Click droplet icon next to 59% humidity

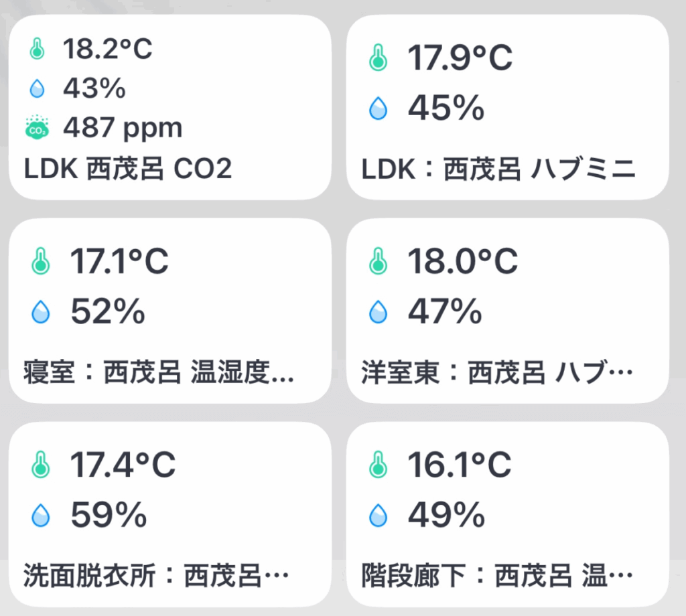[41, 515]
